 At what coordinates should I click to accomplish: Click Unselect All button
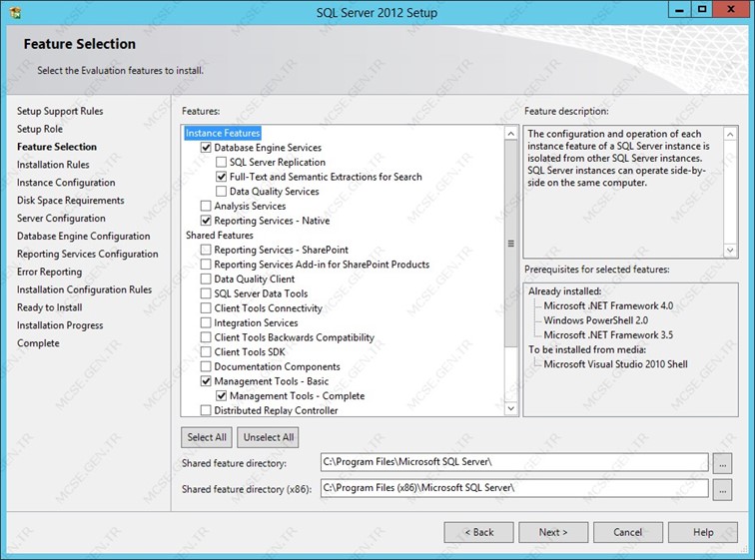[x=269, y=437]
